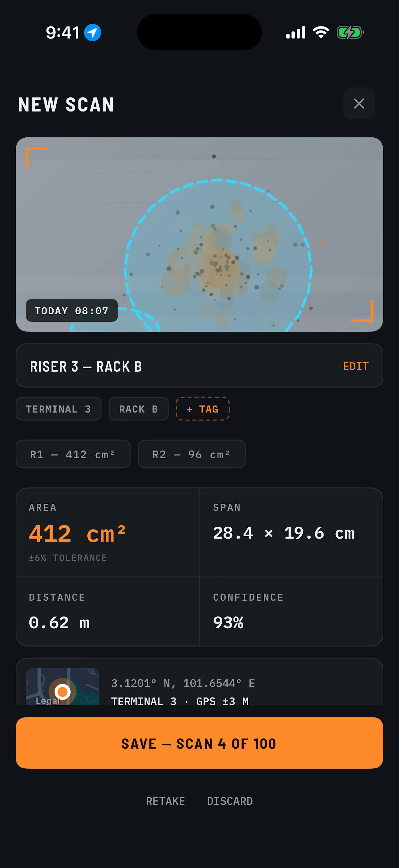
Task: Tap the 412 cm² area value
Action: pos(78,534)
